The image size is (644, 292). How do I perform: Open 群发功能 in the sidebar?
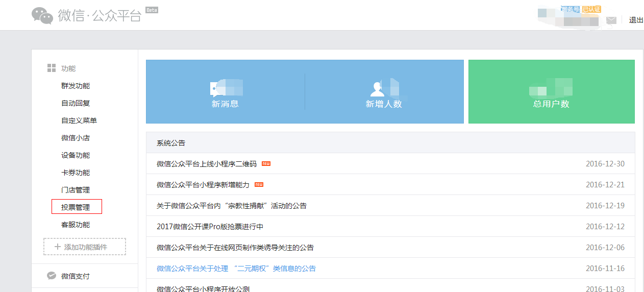76,86
